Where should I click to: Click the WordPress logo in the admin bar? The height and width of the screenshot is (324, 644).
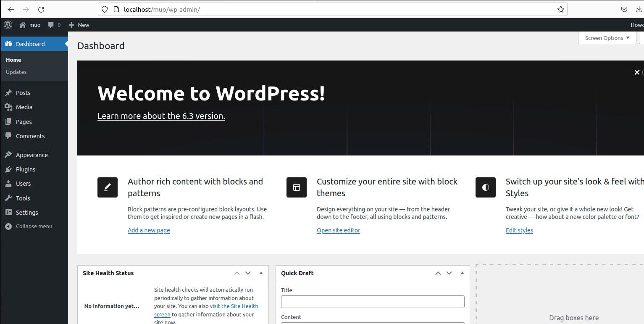click(x=8, y=25)
